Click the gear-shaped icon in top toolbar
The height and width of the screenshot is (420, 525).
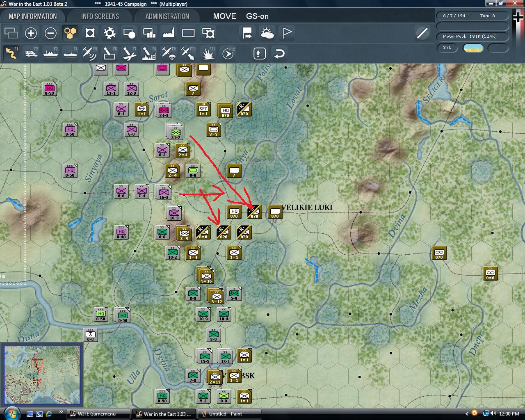tap(110, 33)
